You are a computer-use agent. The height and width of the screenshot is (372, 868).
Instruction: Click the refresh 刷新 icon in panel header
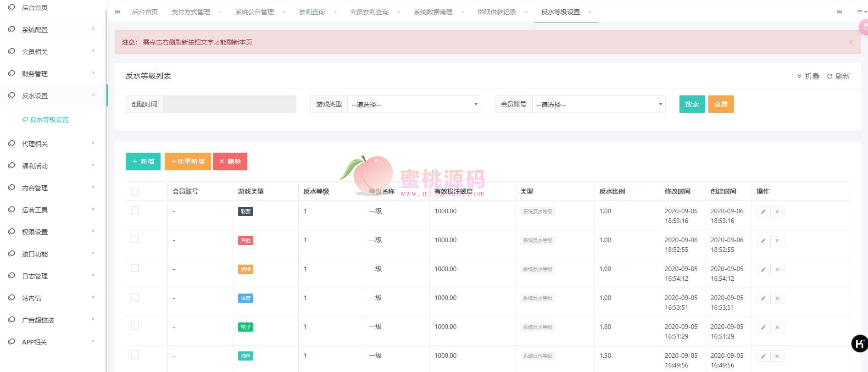point(829,77)
